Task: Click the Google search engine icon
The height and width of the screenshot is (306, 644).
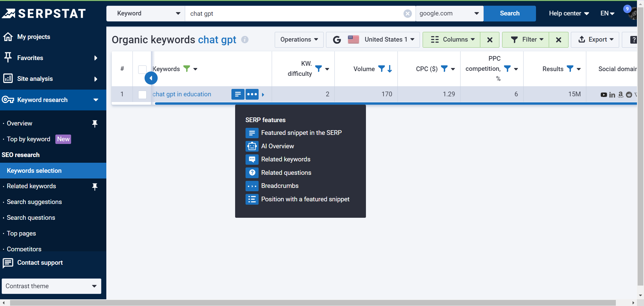Action: click(x=337, y=40)
